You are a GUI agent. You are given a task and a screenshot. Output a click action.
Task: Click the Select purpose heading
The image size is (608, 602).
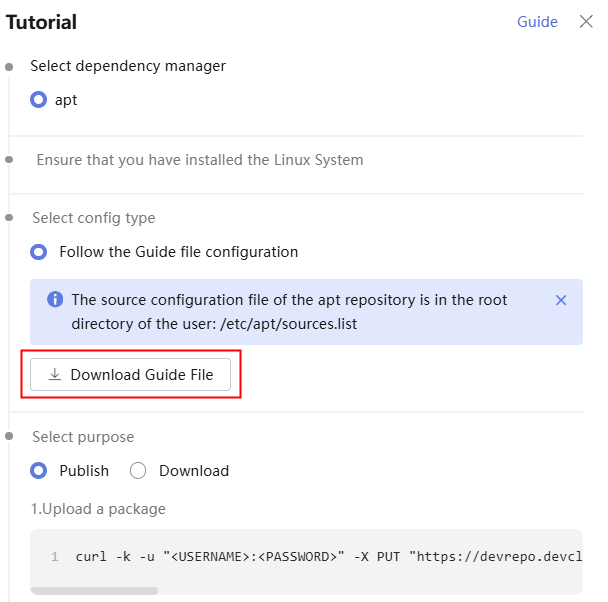(83, 437)
